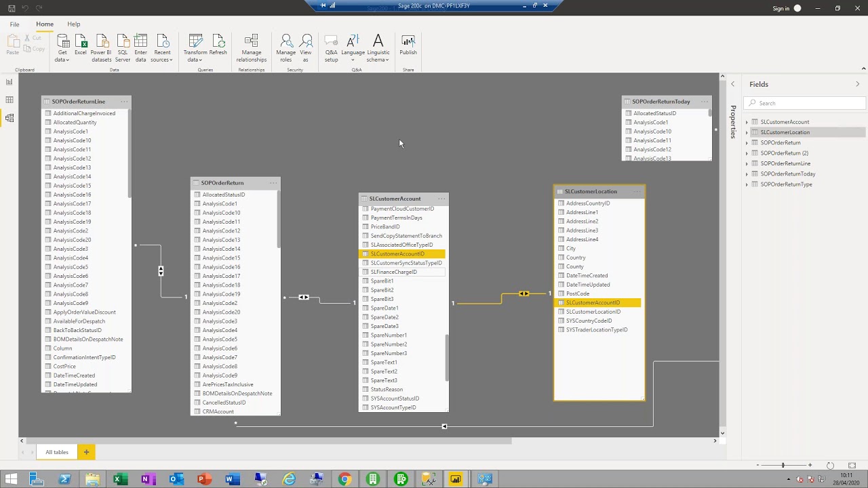Open Manage roles

pos(286,49)
